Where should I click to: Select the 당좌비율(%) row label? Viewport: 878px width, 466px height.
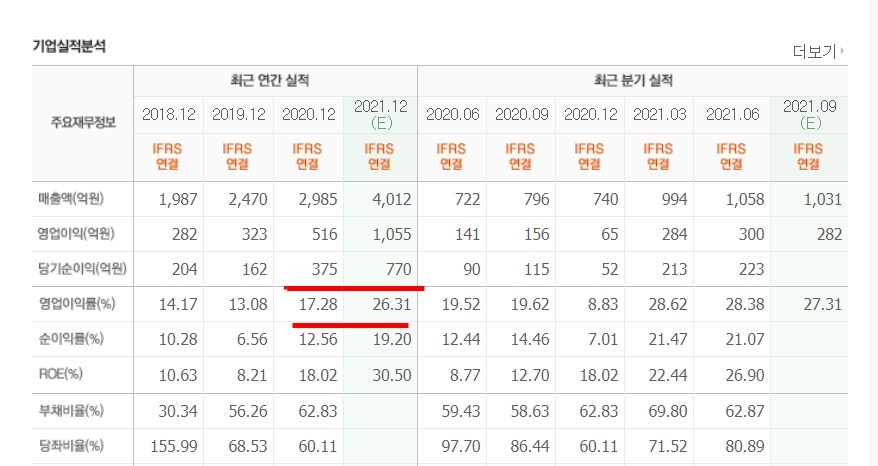click(x=71, y=446)
